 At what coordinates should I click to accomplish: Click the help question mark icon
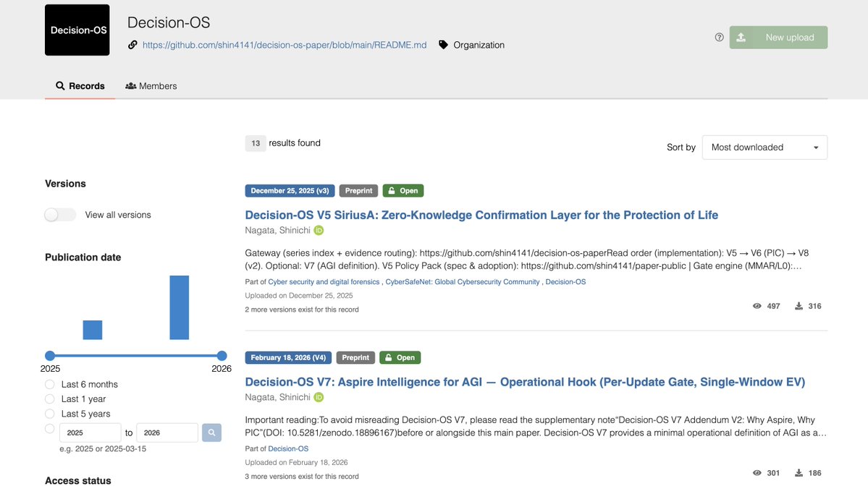[719, 37]
